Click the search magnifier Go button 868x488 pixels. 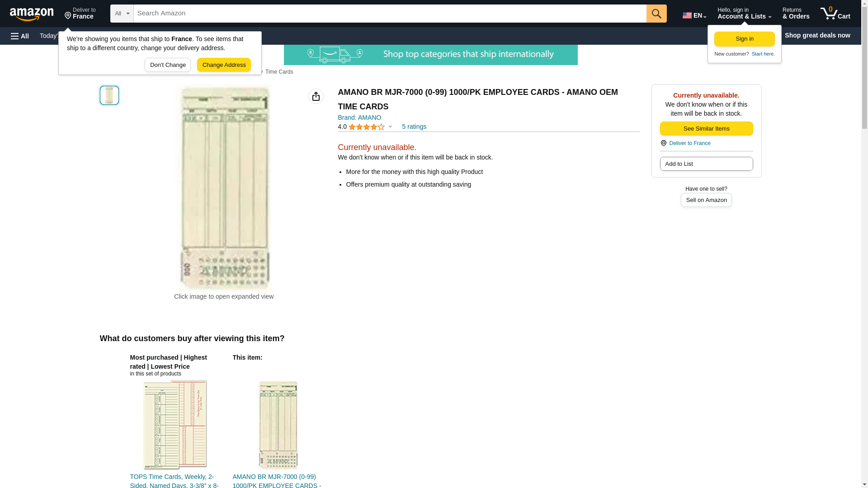pos(656,14)
